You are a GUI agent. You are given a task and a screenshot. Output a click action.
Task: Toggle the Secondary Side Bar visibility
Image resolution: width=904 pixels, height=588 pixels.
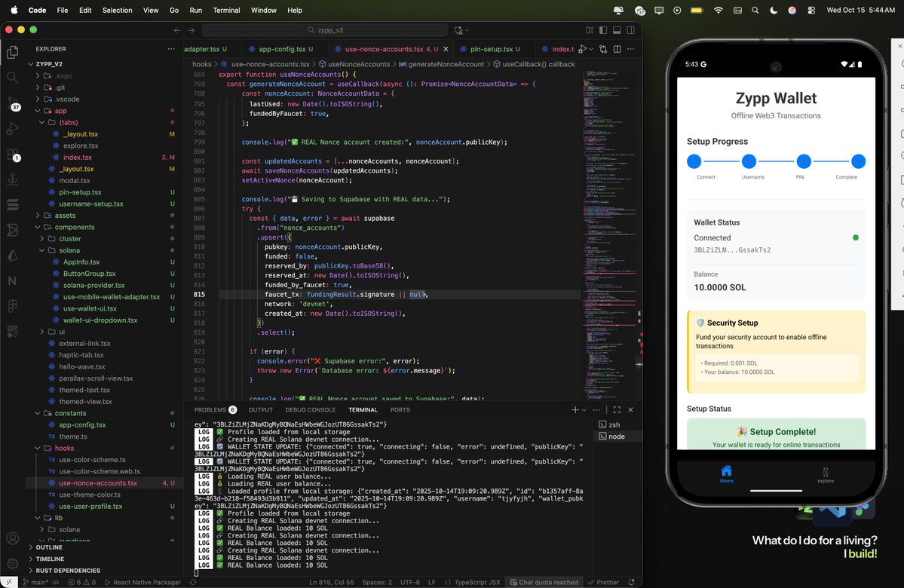click(x=631, y=30)
